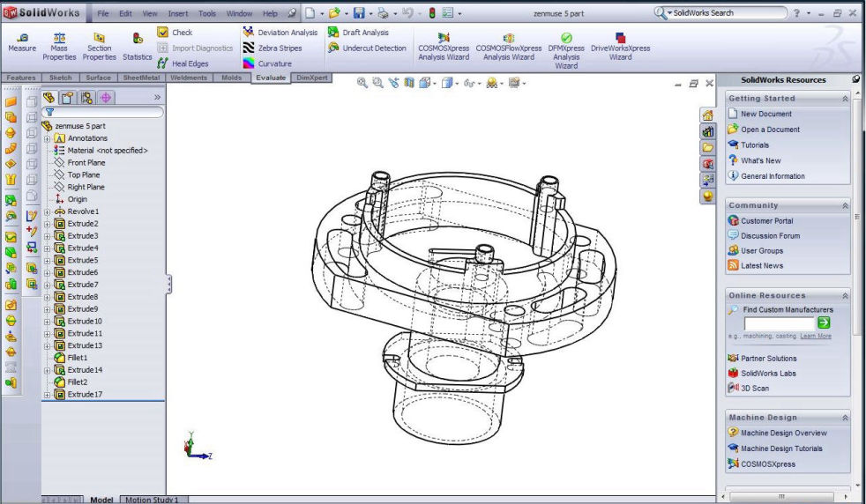Image resolution: width=866 pixels, height=504 pixels.
Task: Open the Insert menu
Action: click(177, 13)
